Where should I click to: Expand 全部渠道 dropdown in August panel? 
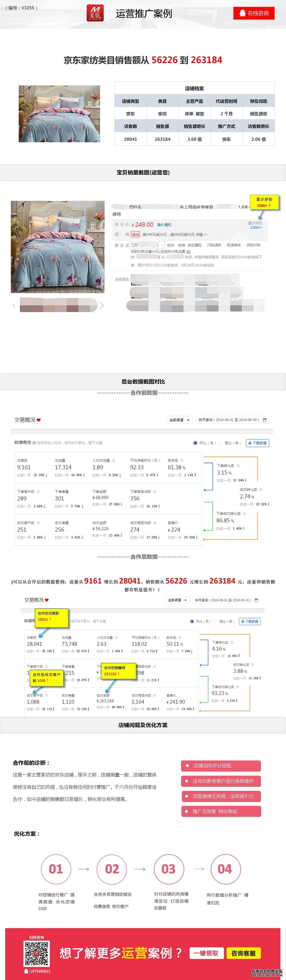point(178,600)
